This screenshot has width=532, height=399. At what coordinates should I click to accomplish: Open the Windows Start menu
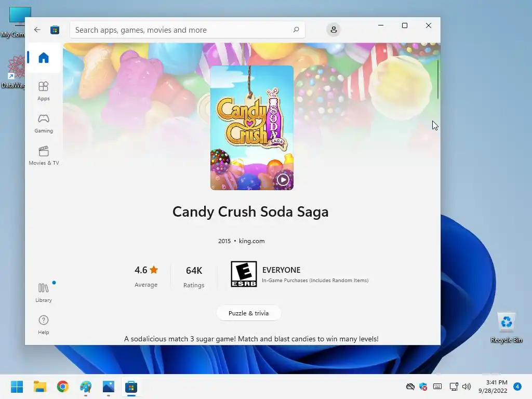[x=17, y=387]
